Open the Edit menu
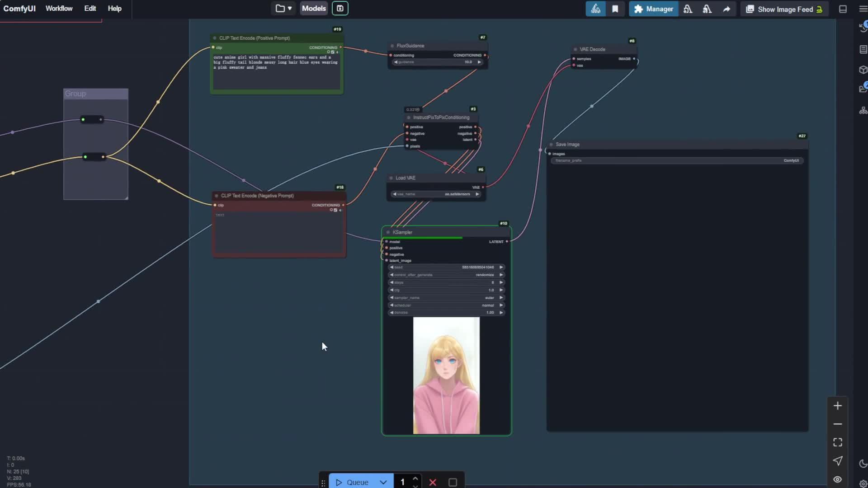Image resolution: width=868 pixels, height=488 pixels. pos(90,8)
